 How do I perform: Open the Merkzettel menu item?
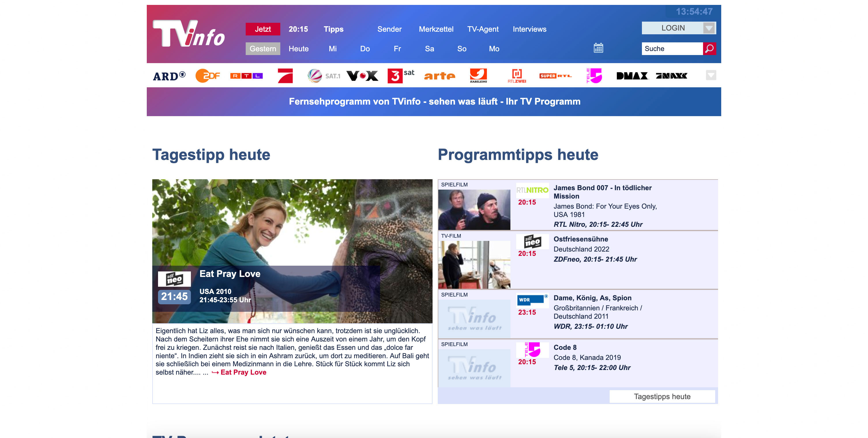pos(436,29)
